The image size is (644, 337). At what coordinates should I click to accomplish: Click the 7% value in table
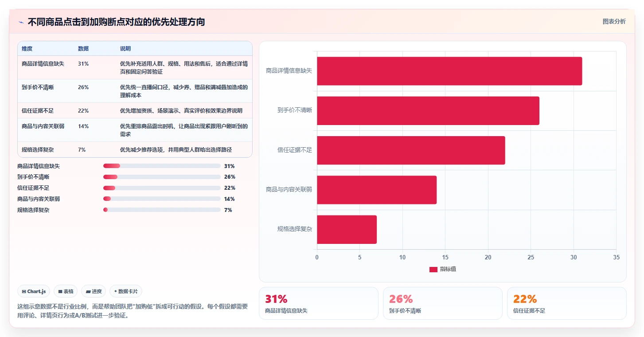[x=82, y=150]
